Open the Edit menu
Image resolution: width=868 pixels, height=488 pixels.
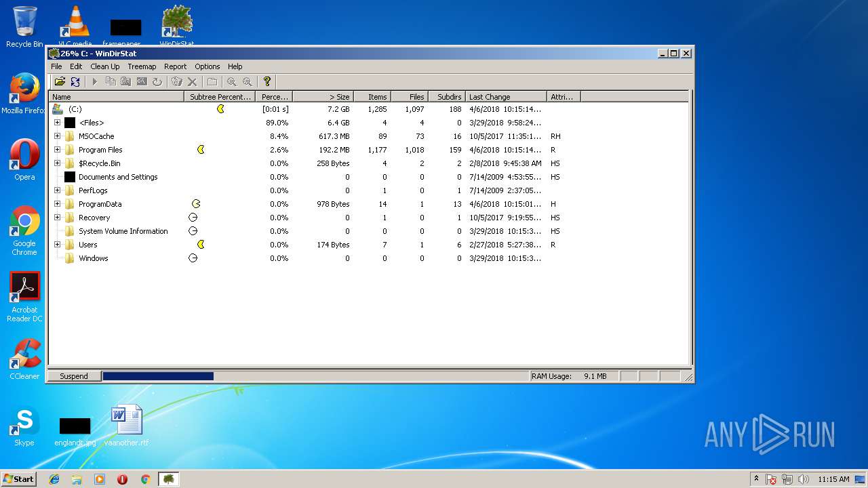(x=76, y=66)
